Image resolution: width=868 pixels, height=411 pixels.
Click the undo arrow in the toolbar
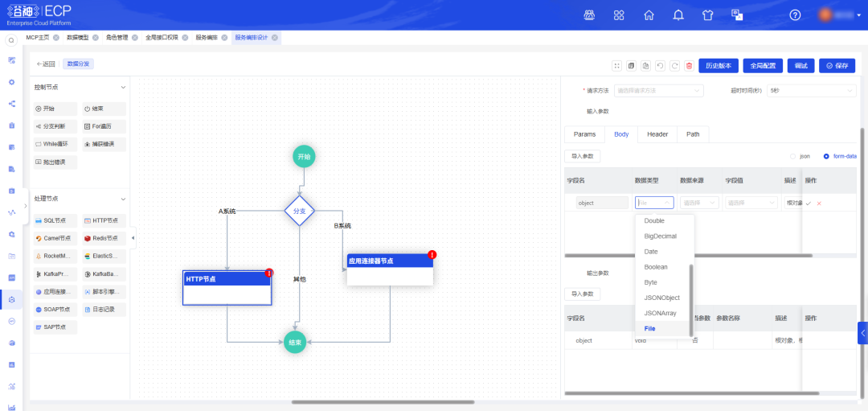pos(660,65)
